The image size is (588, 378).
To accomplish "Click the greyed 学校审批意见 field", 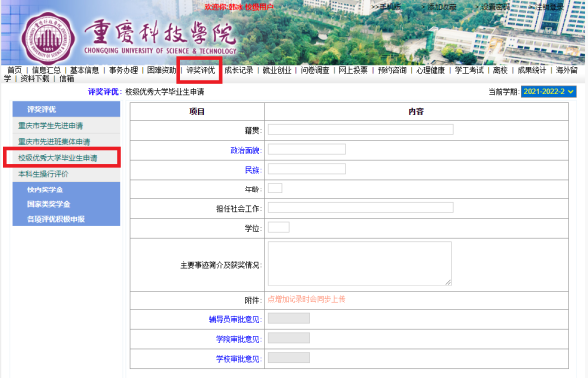I will [289, 357].
